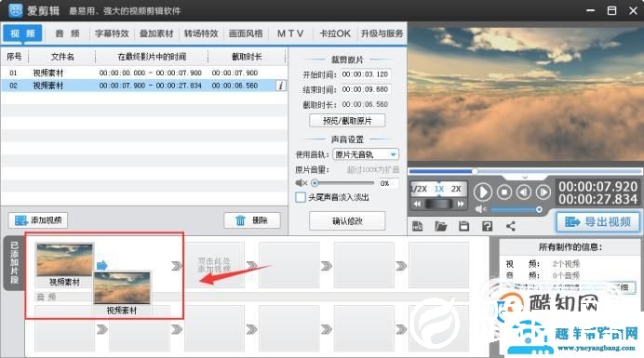Click the new project icon
Image resolution: width=644 pixels, height=358 pixels.
pyautogui.click(x=417, y=226)
